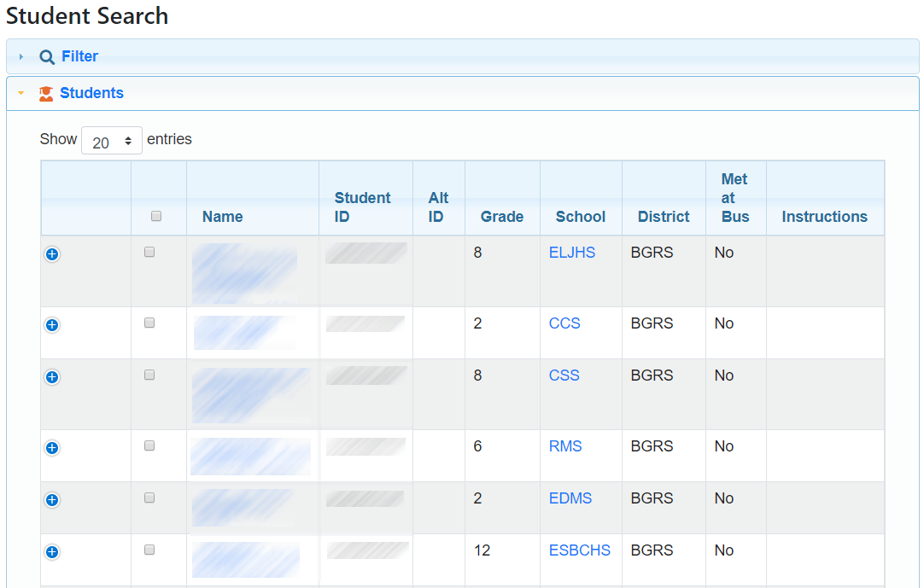Select the checkbox in the RMS row
The height and width of the screenshot is (588, 924).
[149, 445]
